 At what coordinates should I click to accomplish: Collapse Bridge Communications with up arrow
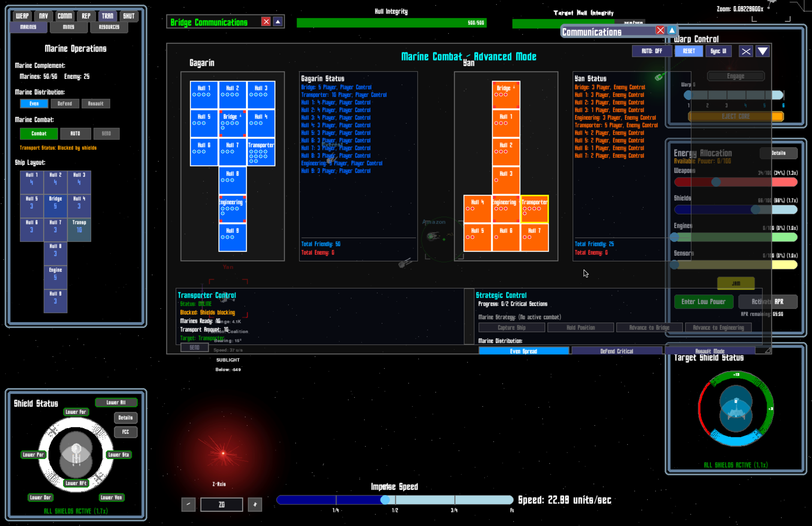click(278, 22)
